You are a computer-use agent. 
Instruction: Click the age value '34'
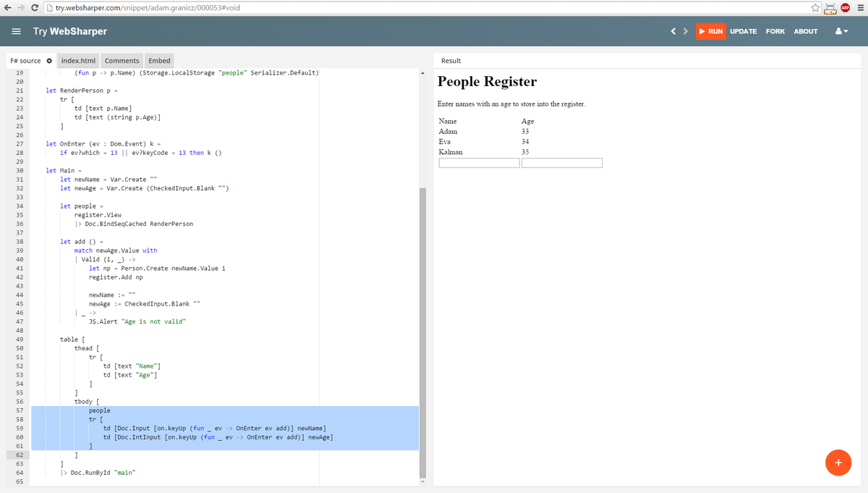point(525,142)
